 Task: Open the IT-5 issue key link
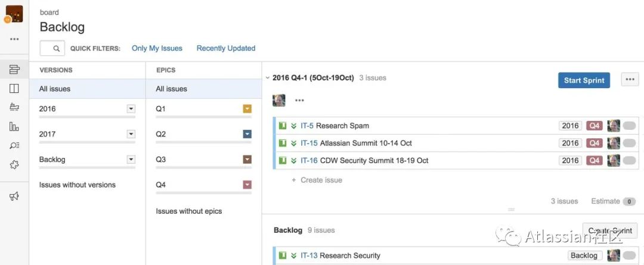[x=307, y=126]
